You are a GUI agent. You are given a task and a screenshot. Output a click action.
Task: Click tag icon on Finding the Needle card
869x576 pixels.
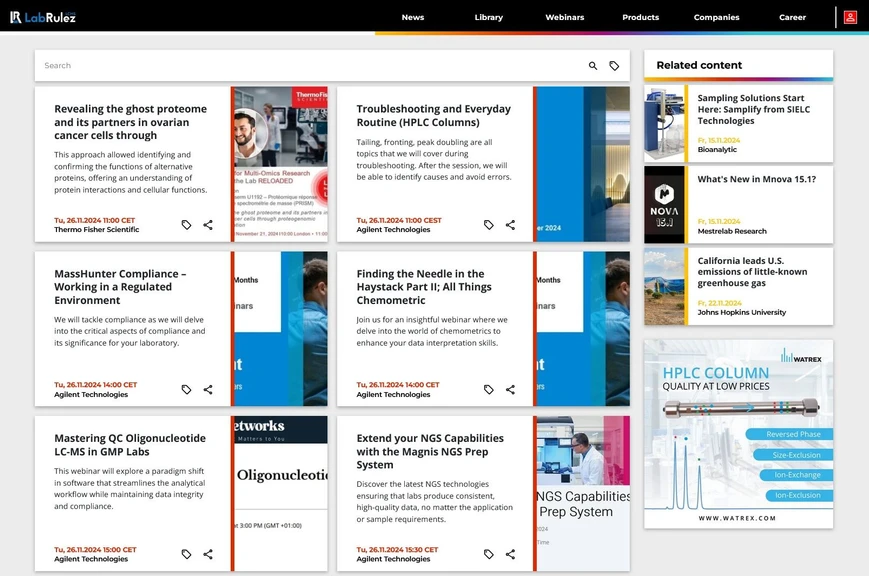pyautogui.click(x=488, y=389)
